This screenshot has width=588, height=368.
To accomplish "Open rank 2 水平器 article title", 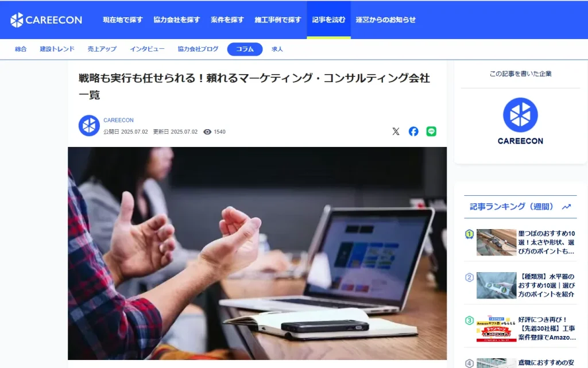I will click(547, 285).
